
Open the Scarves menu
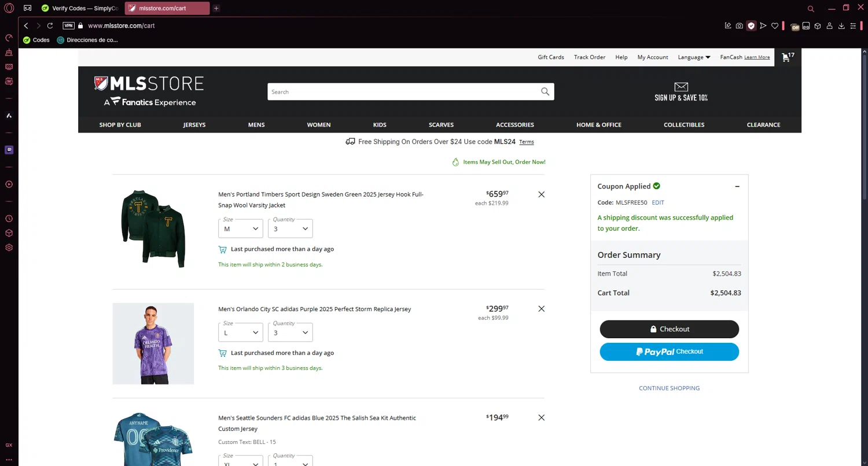pyautogui.click(x=441, y=125)
